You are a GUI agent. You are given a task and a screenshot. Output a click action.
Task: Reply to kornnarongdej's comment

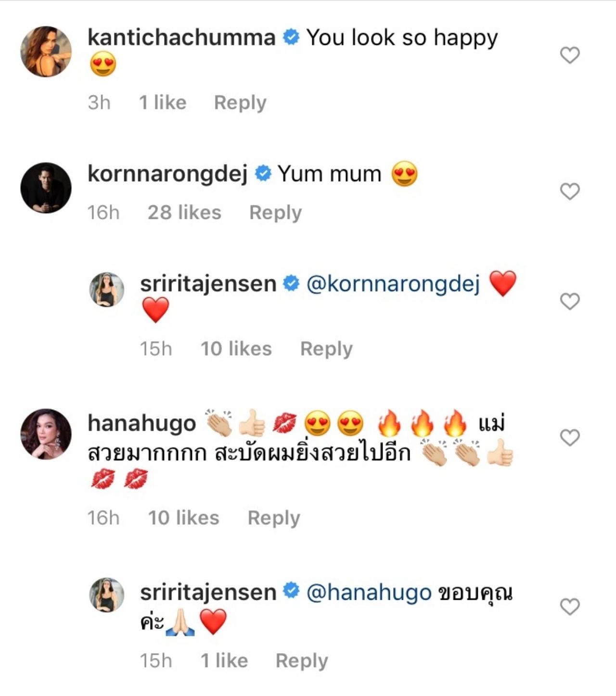pyautogui.click(x=275, y=213)
